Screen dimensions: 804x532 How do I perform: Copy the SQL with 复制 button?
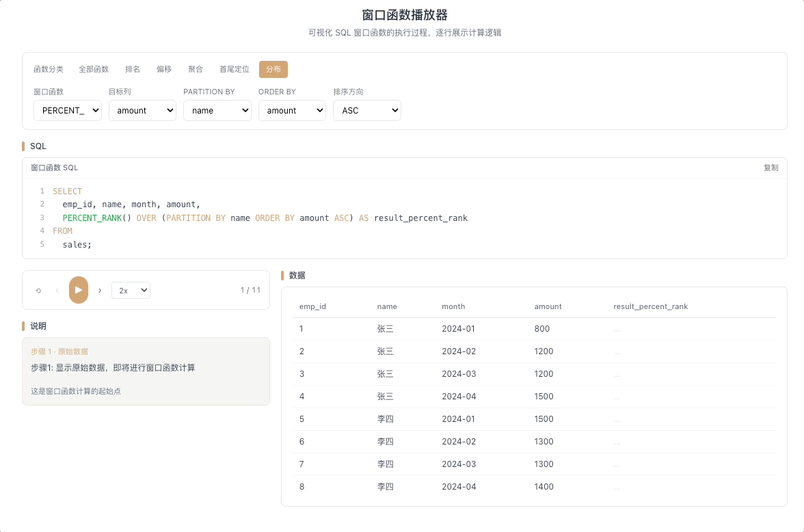[770, 168]
